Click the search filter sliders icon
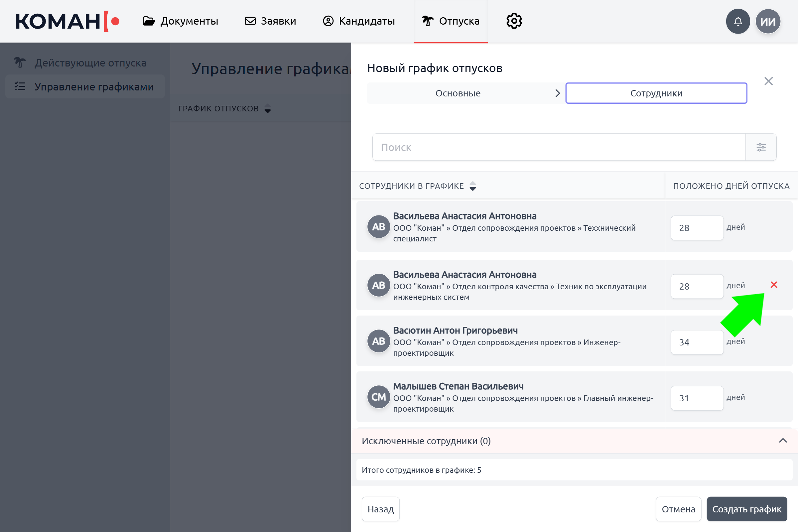The width and height of the screenshot is (798, 532). 761,147
